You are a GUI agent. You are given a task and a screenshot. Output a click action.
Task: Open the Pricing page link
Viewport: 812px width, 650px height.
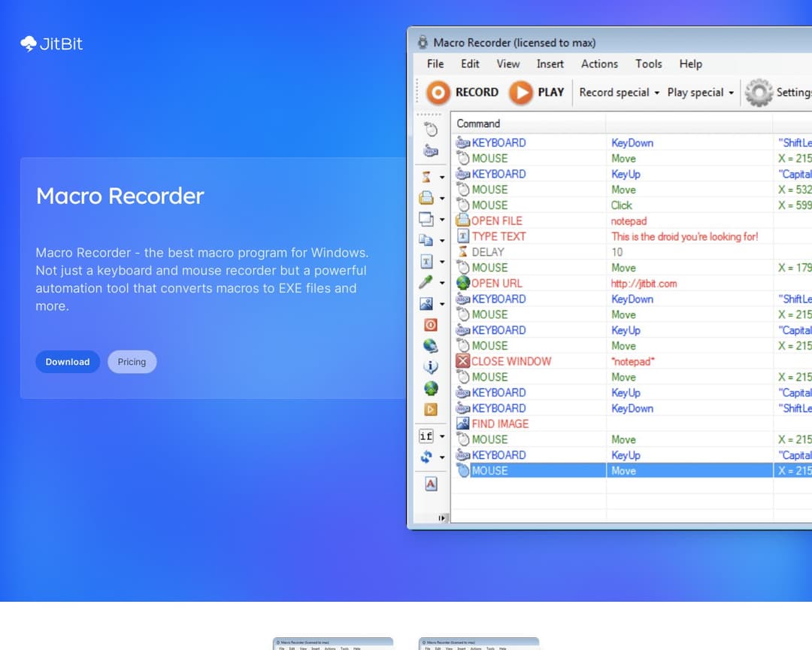click(x=132, y=361)
